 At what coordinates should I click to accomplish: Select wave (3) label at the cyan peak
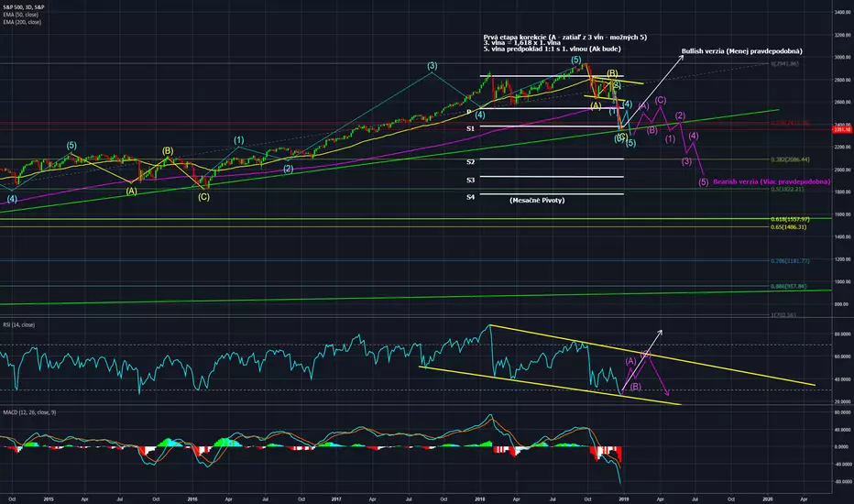pyautogui.click(x=432, y=66)
